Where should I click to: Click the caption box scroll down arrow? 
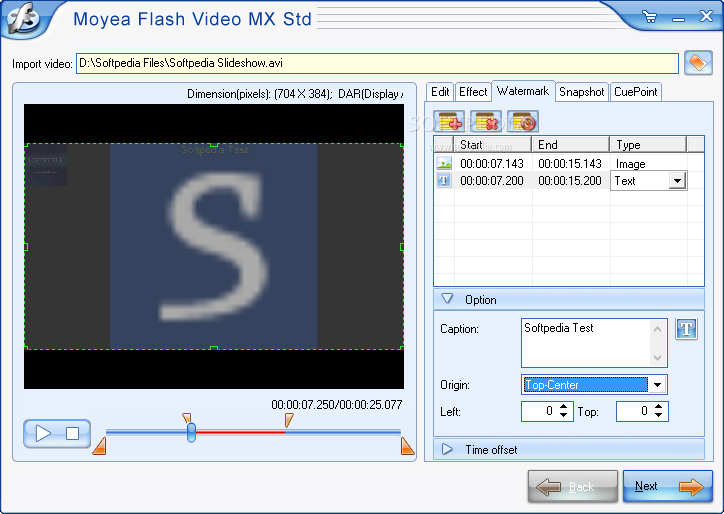tap(658, 357)
